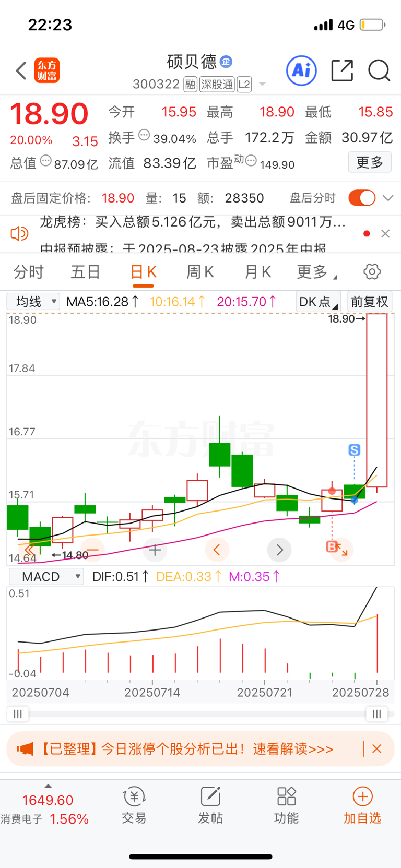Screen dimensions: 401x868
Task: Tap the 深股通 tag
Action: point(217,84)
